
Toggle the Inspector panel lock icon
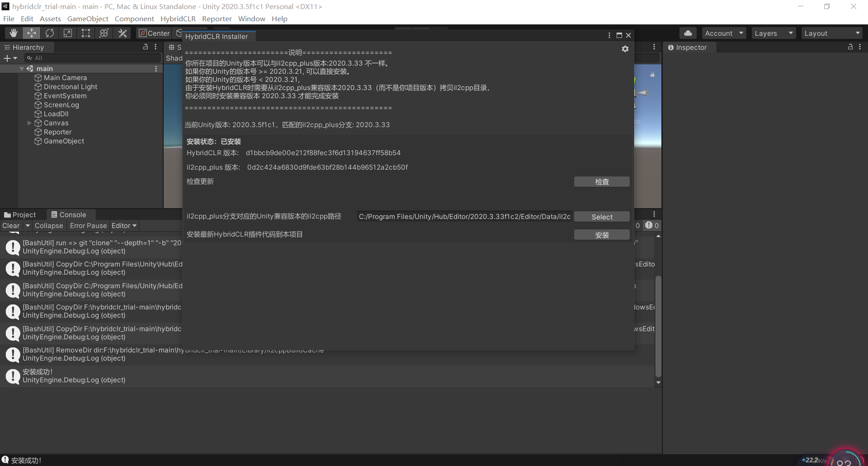click(850, 47)
